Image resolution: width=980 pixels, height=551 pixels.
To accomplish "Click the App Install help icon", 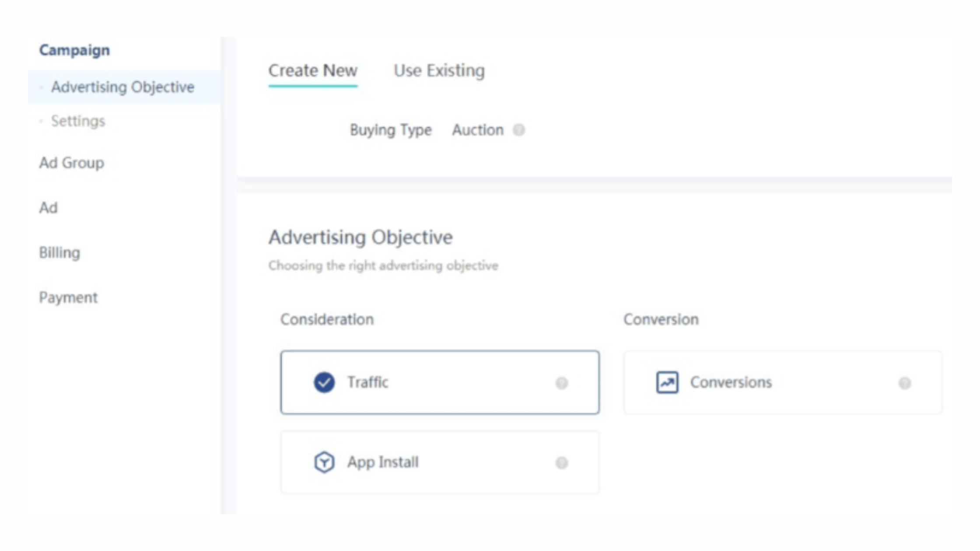I will (562, 463).
